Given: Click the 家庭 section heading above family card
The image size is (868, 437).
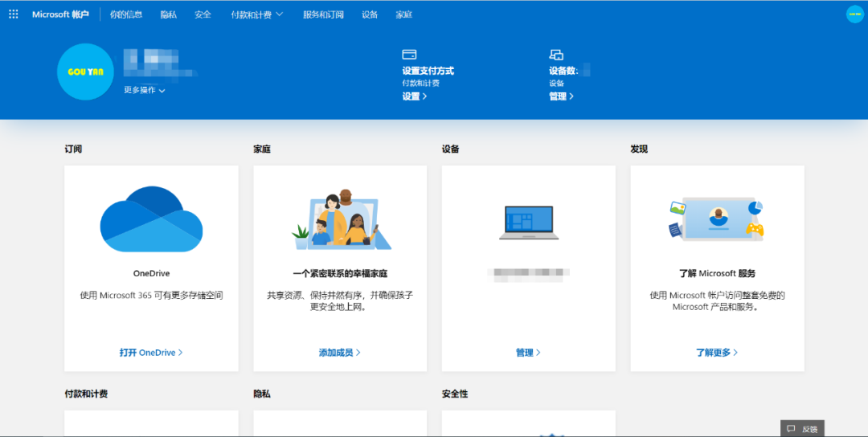Looking at the screenshot, I should pyautogui.click(x=262, y=149).
